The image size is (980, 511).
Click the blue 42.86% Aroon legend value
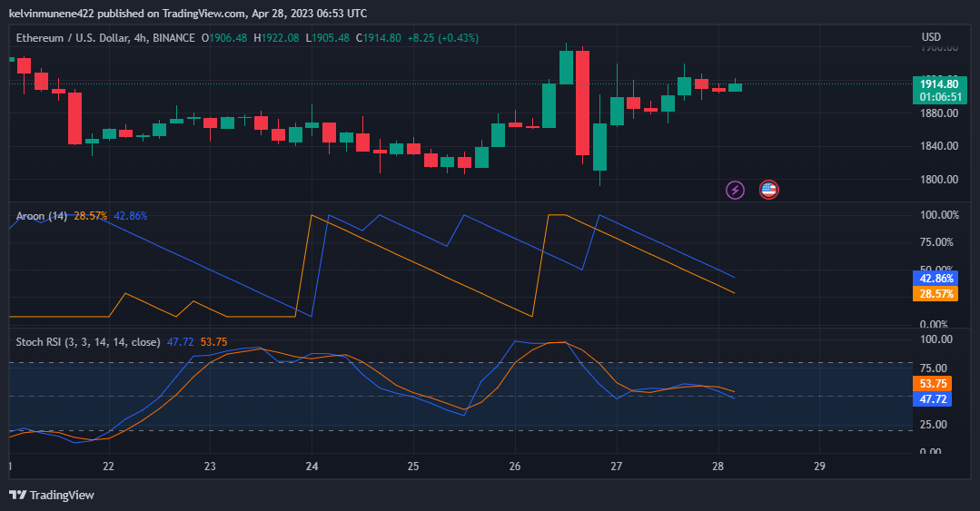[x=131, y=216]
